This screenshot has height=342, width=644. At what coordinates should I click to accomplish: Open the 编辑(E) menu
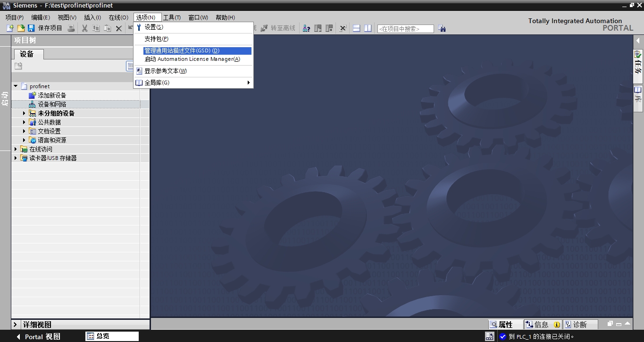pos(41,17)
